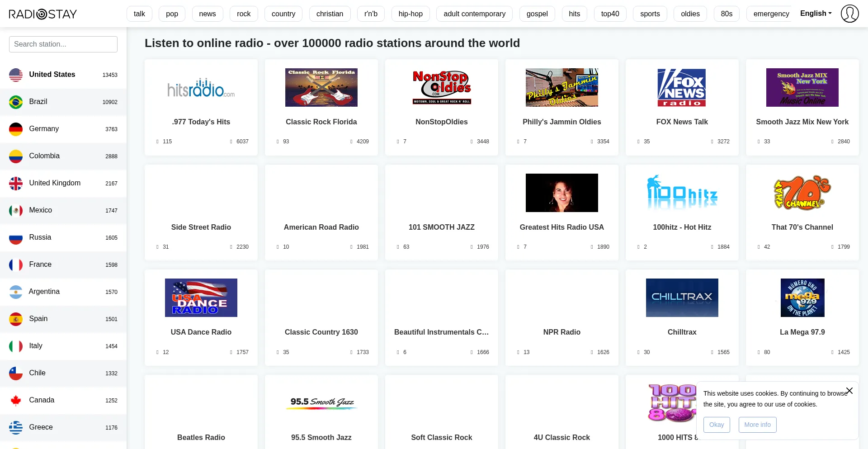Close the cookie notice with X
Viewport: 868px width, 449px height.
click(x=849, y=391)
